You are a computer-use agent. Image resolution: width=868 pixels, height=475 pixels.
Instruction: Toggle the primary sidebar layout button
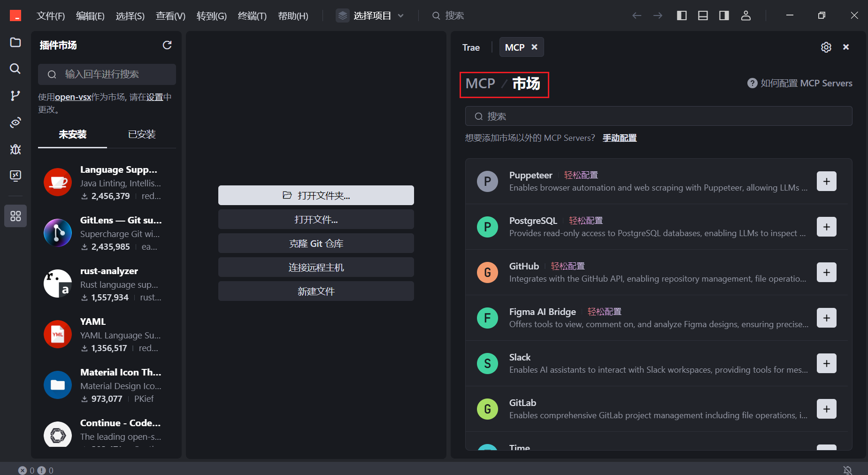tap(682, 15)
